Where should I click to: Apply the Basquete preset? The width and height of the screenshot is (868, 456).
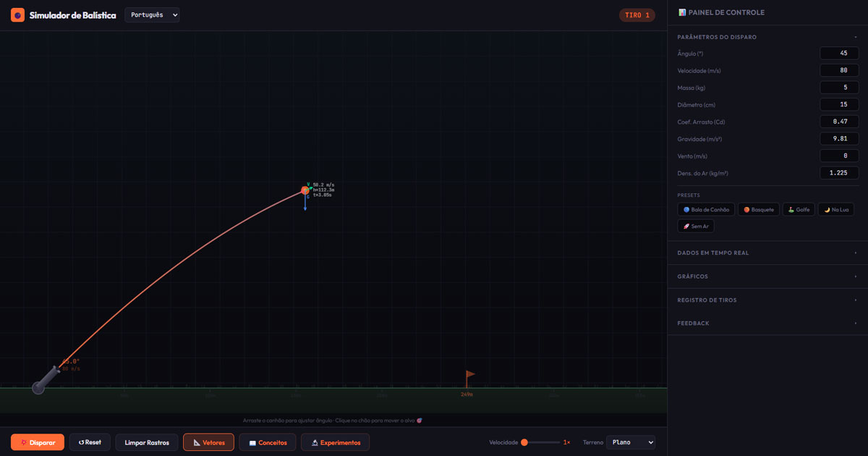[x=759, y=209]
